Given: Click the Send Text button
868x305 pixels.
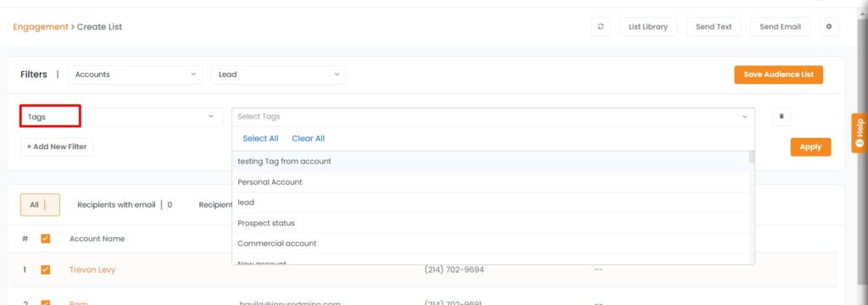Looking at the screenshot, I should [714, 26].
